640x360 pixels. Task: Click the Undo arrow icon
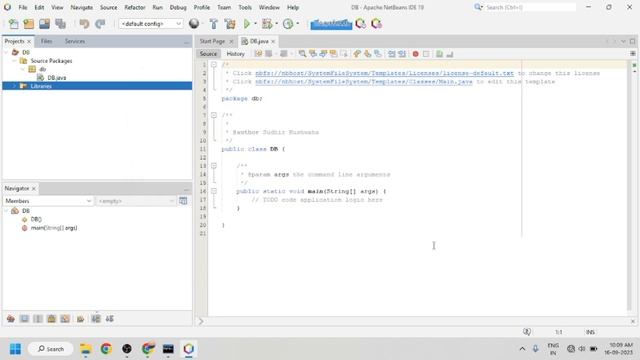pos(84,24)
